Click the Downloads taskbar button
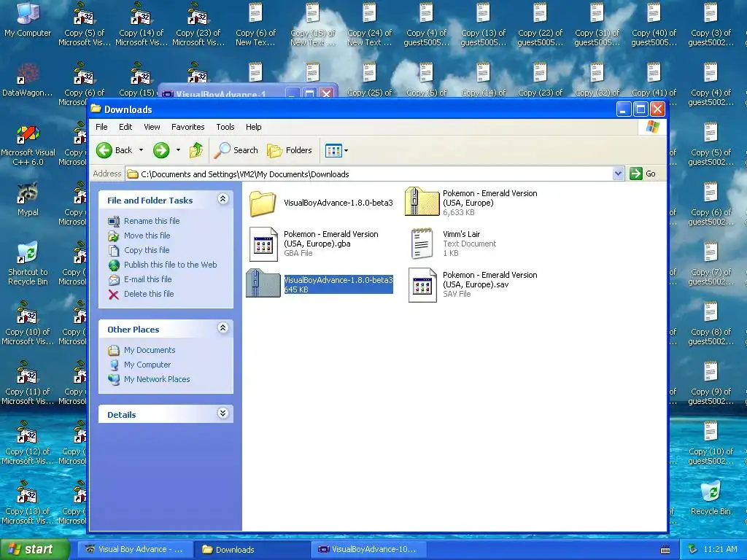The height and width of the screenshot is (560, 747). tap(252, 550)
